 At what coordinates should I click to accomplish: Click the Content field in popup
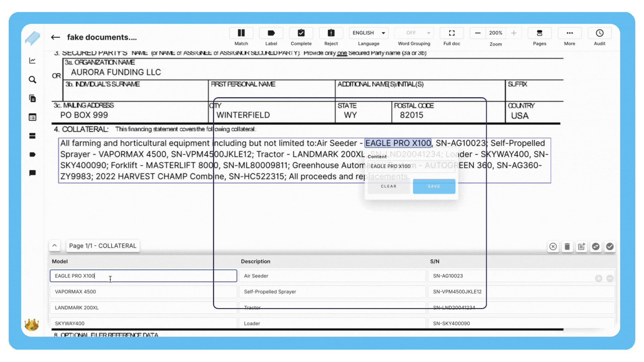tap(411, 166)
